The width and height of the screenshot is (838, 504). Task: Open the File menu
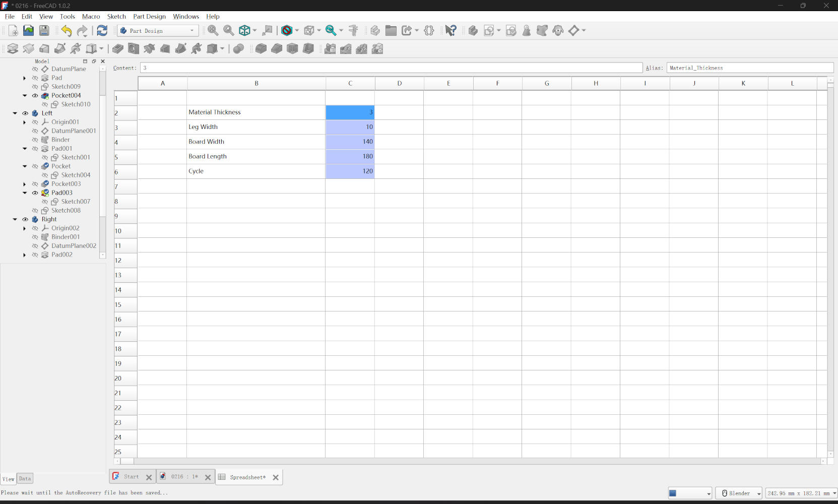(x=10, y=17)
